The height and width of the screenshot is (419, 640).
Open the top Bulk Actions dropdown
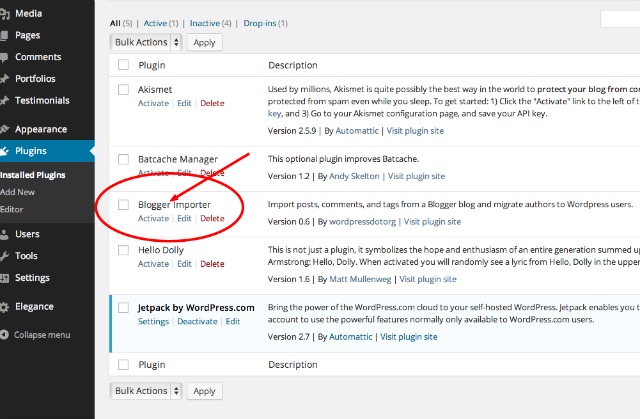tap(146, 42)
